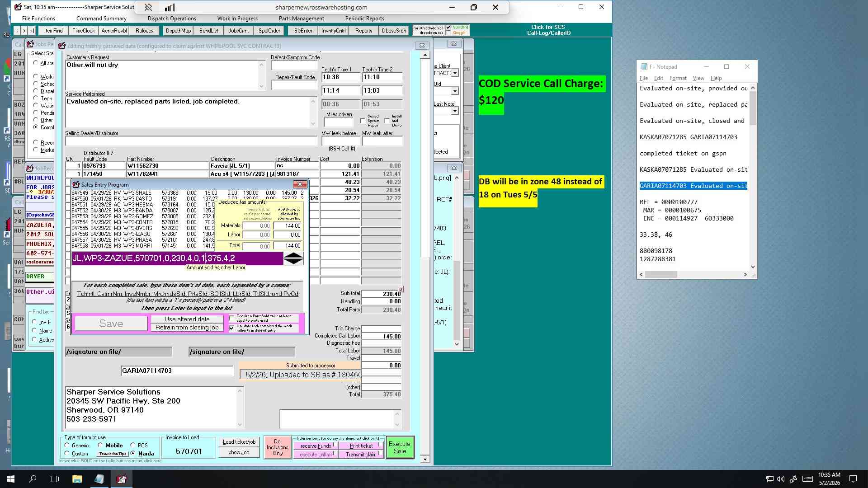868x488 pixels.
Task: Open the notification center icon
Action: (853, 479)
